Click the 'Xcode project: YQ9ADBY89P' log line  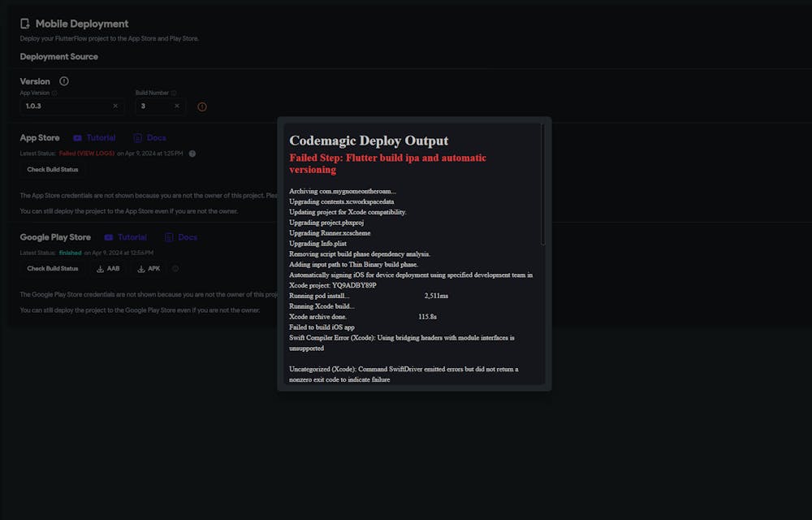[332, 285]
